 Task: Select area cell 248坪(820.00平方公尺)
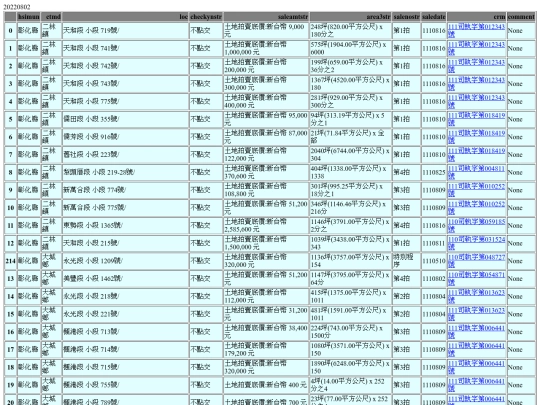click(x=351, y=31)
